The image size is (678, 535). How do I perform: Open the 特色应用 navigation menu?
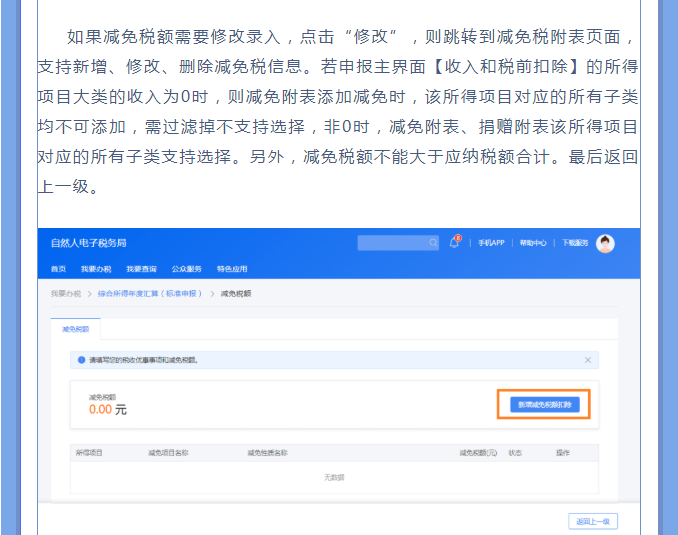(x=232, y=269)
